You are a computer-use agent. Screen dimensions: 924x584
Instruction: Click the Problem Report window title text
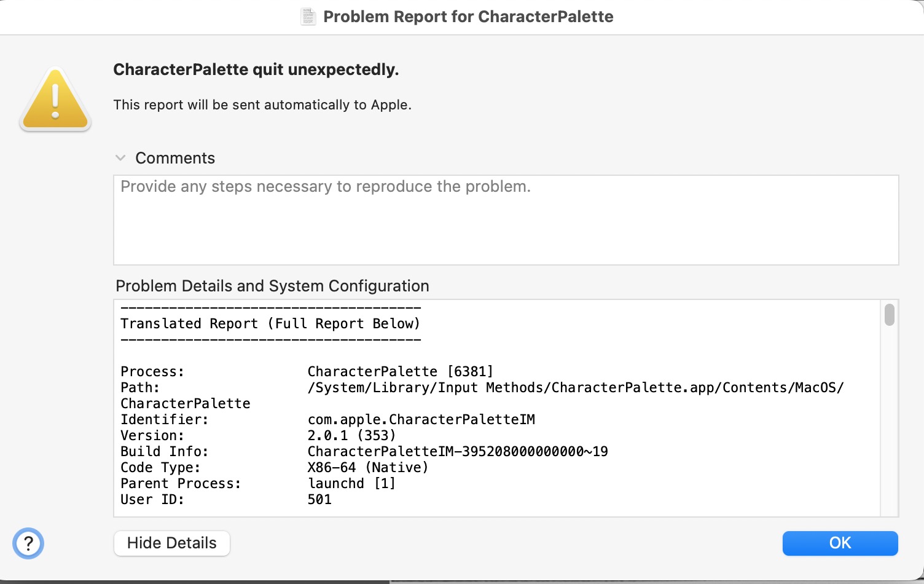click(x=468, y=17)
